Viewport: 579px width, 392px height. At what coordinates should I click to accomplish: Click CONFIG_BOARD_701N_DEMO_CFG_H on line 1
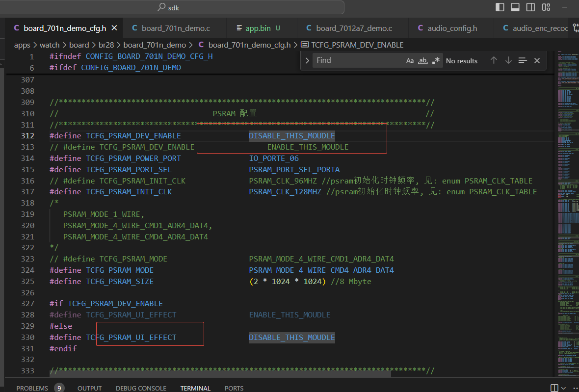click(149, 56)
